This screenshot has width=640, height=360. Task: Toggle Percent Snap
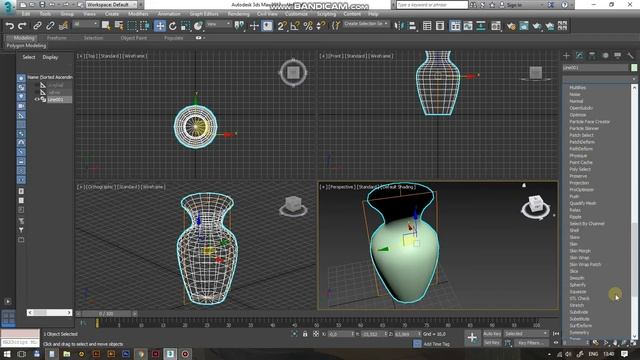pyautogui.click(x=308, y=26)
